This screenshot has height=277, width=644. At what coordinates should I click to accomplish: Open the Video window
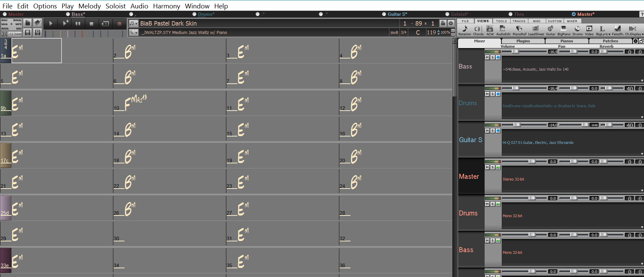[x=589, y=30]
